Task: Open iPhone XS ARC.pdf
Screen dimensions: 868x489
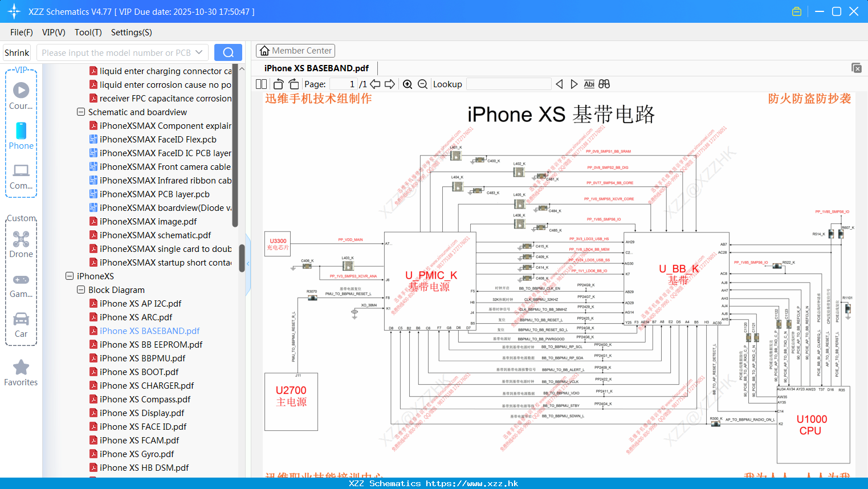Action: [131, 317]
